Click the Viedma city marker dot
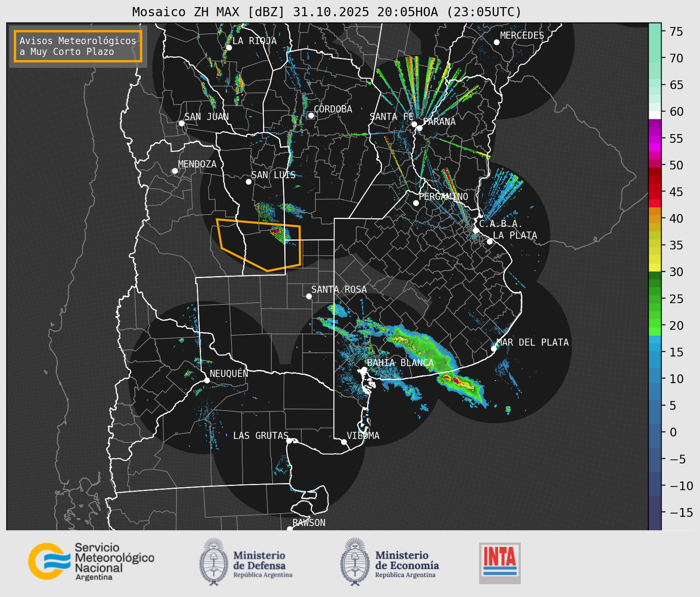 pos(344,442)
